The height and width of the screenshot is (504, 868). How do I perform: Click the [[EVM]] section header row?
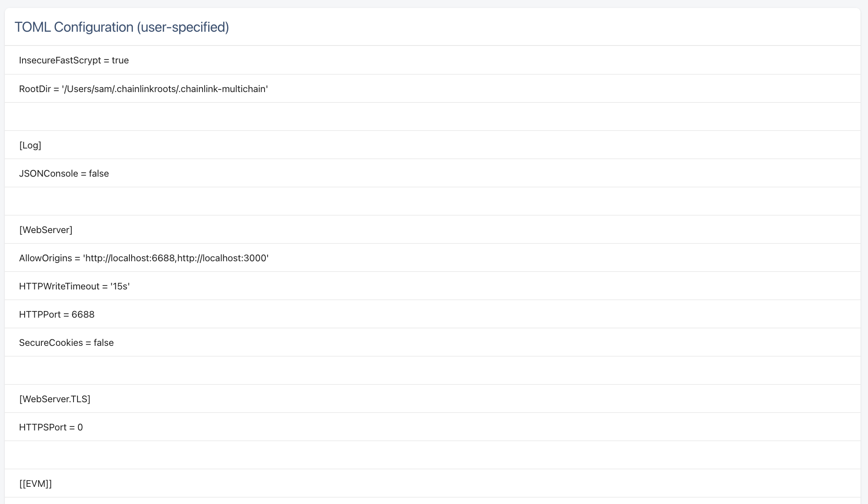click(35, 484)
